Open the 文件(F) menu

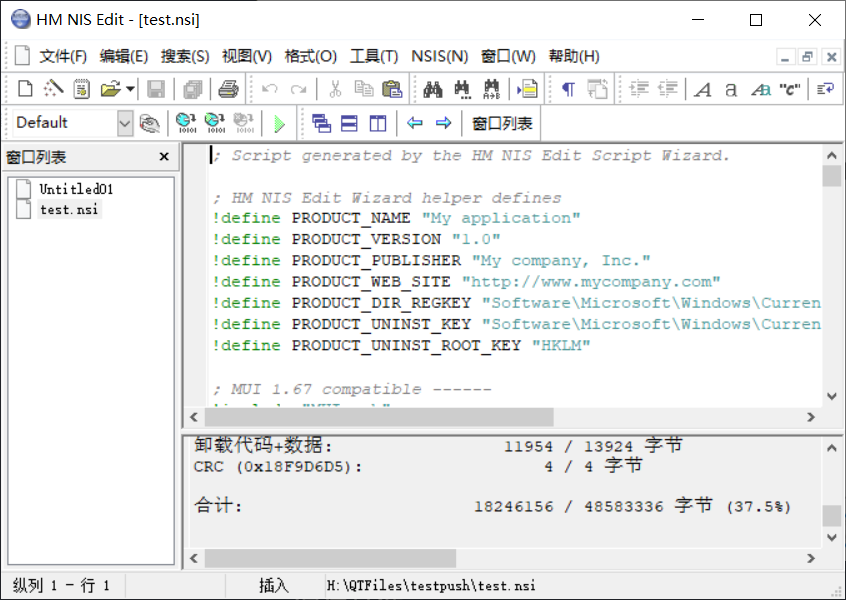[x=63, y=56]
